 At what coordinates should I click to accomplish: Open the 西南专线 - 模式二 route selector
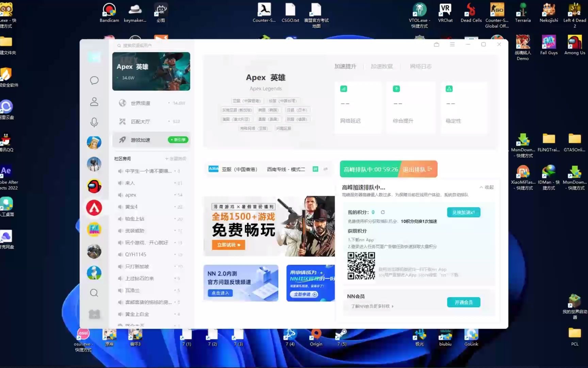point(286,169)
